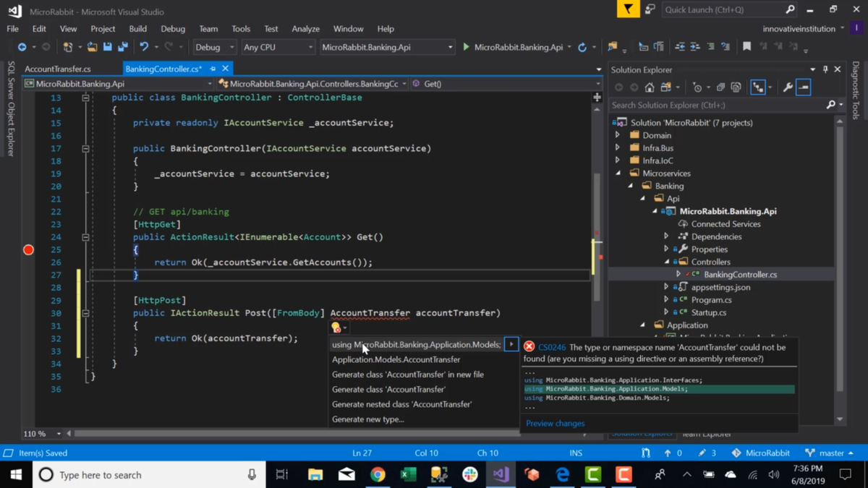This screenshot has height=488, width=868.
Task: Expand the Dependencies node
Action: [666, 236]
